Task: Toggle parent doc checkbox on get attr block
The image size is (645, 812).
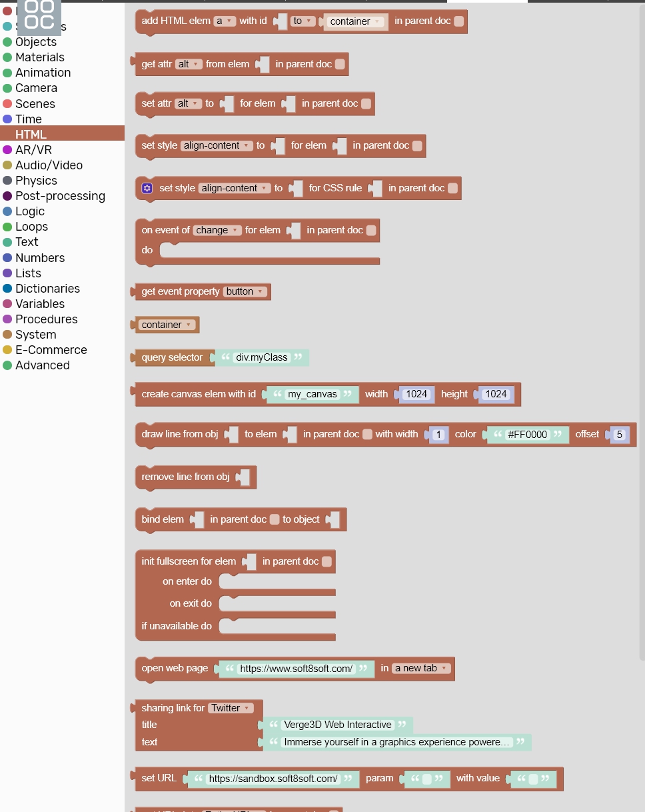Action: (x=340, y=64)
